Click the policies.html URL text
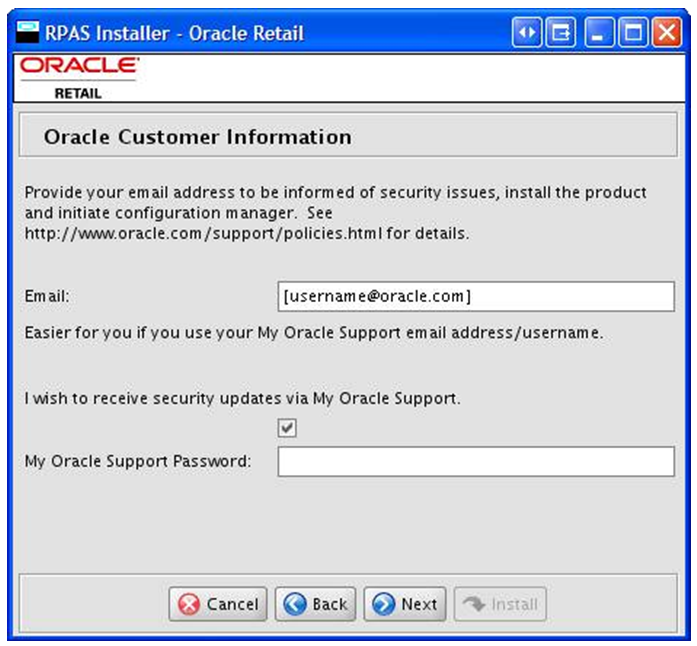697x646 pixels. (203, 233)
